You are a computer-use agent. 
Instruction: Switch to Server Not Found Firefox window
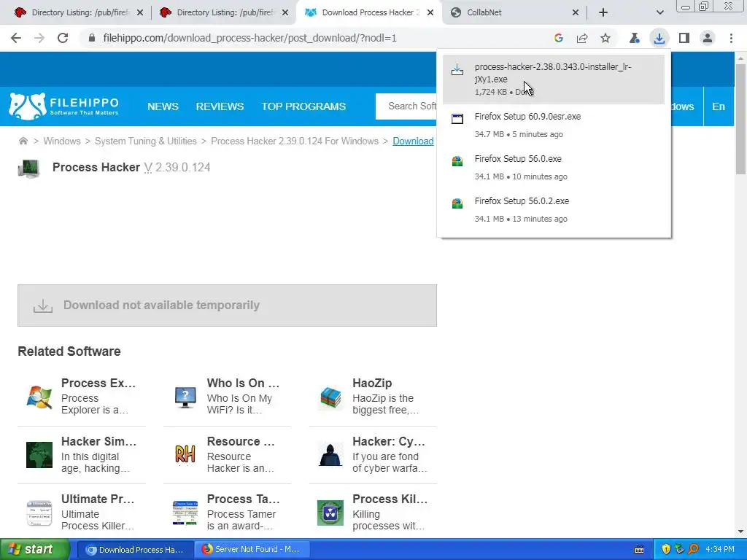pos(252,550)
